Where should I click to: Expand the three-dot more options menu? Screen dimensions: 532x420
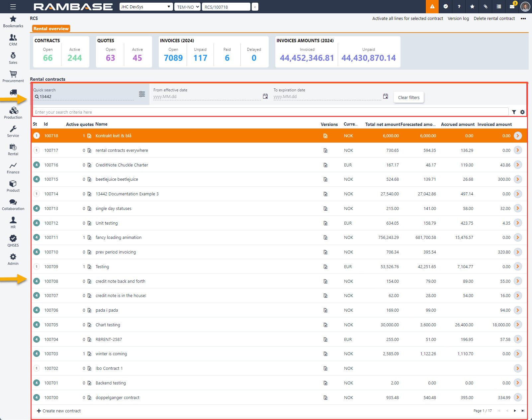[523, 19]
